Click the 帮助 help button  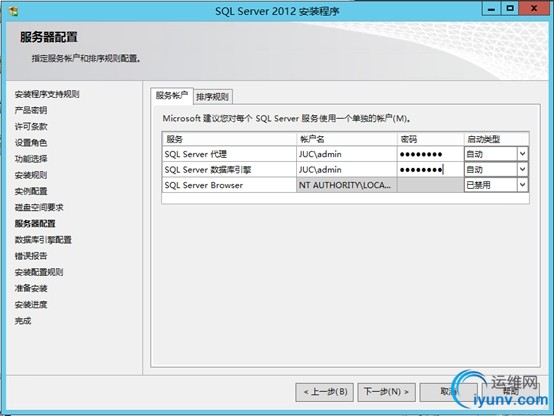(x=511, y=392)
